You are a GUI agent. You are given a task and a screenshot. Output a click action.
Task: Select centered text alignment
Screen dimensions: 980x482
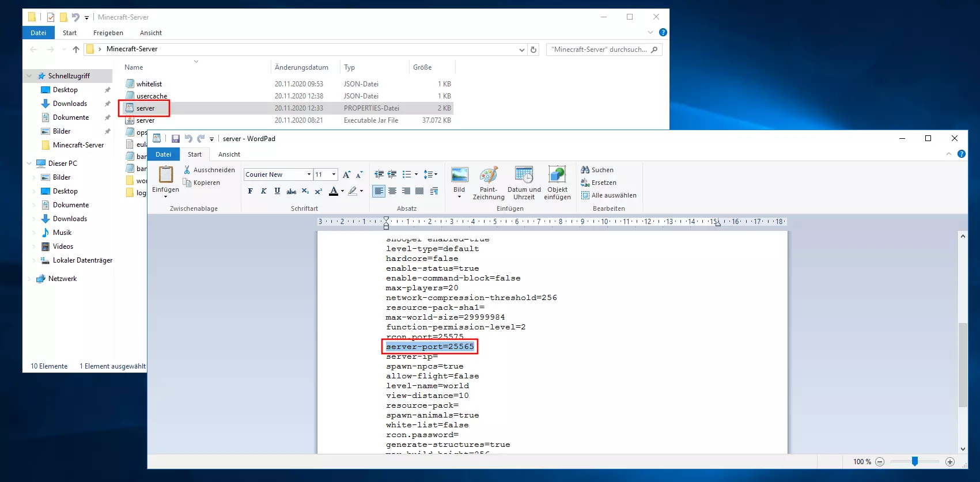click(x=392, y=191)
